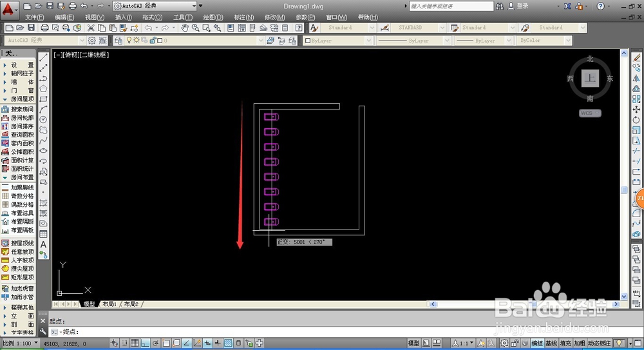This screenshot has height=350, width=644.
Task: Open the 绘图(D) menu
Action: pos(213,17)
